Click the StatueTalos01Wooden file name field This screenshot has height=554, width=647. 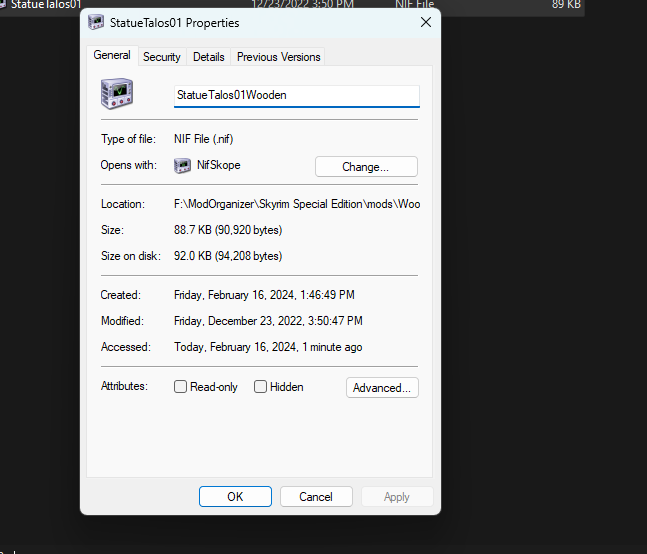(x=297, y=96)
